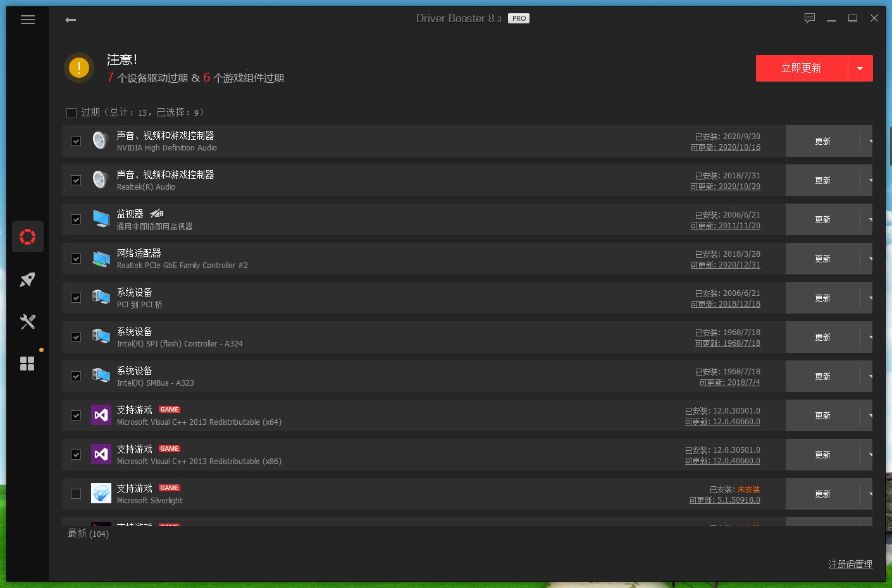Viewport: 892px width, 588px height.
Task: Open update dropdown for Realtek(R) Audio row
Action: [x=868, y=180]
